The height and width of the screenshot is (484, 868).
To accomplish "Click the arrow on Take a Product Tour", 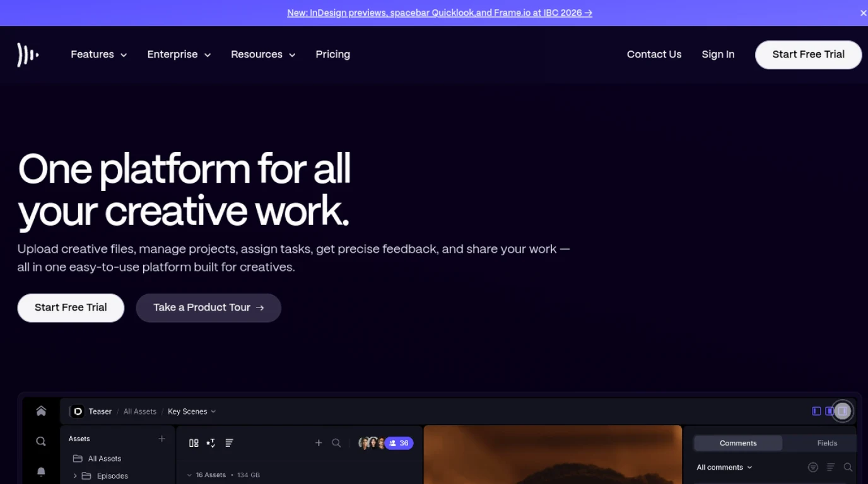I will tap(260, 308).
